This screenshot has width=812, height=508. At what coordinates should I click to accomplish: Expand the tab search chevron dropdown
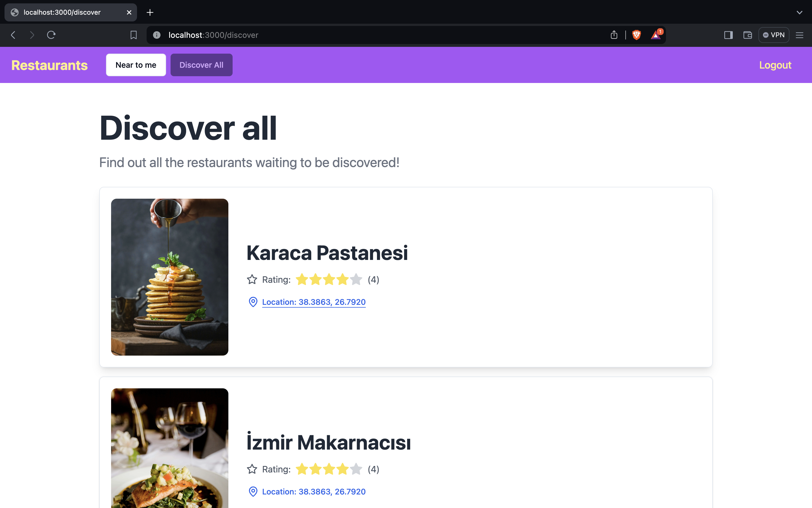[800, 12]
